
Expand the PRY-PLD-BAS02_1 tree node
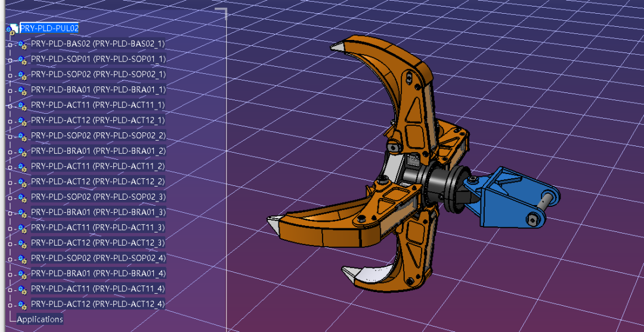(x=10, y=45)
